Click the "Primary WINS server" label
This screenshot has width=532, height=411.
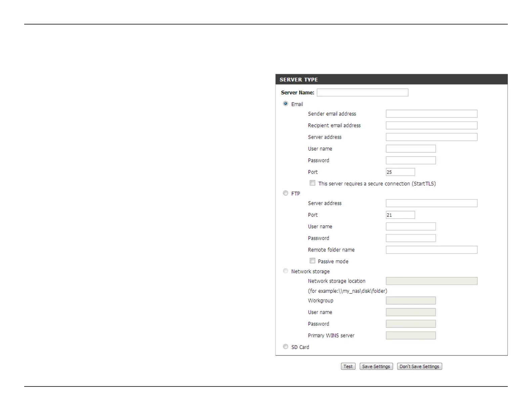[331, 335]
